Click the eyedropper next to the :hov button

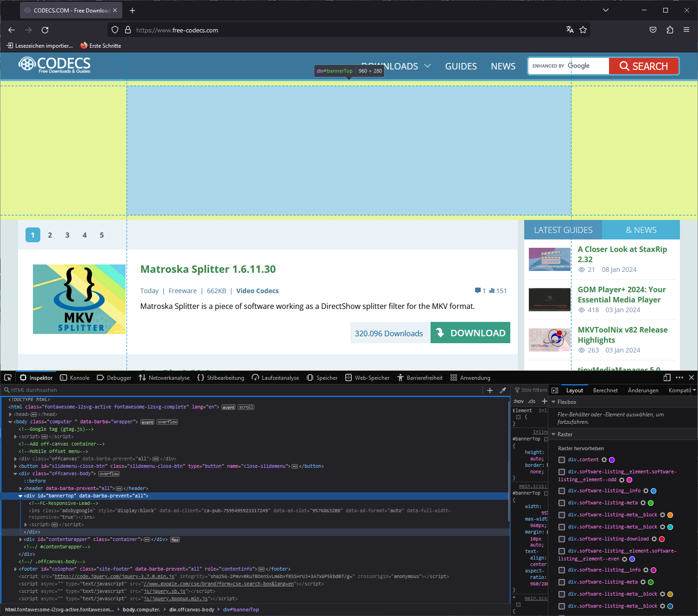[503, 390]
